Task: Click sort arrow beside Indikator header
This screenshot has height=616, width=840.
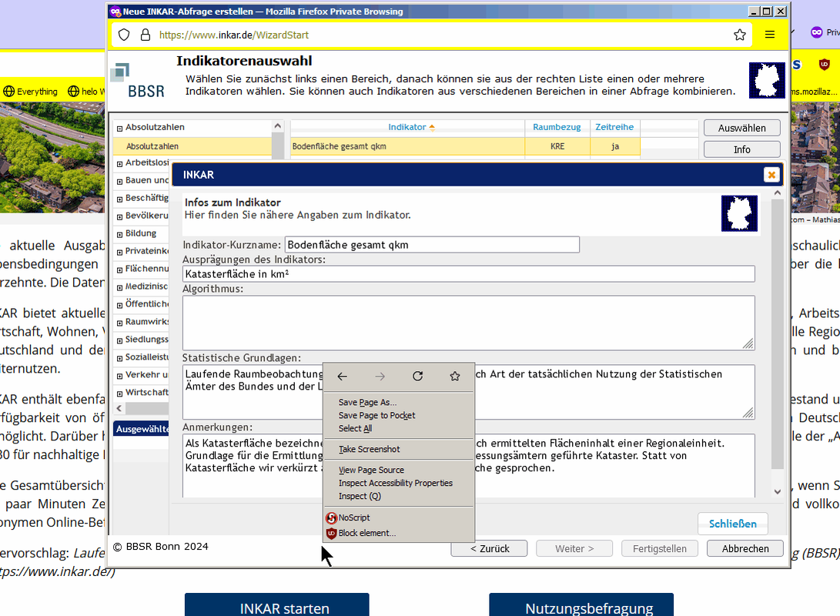Action: 432,128
